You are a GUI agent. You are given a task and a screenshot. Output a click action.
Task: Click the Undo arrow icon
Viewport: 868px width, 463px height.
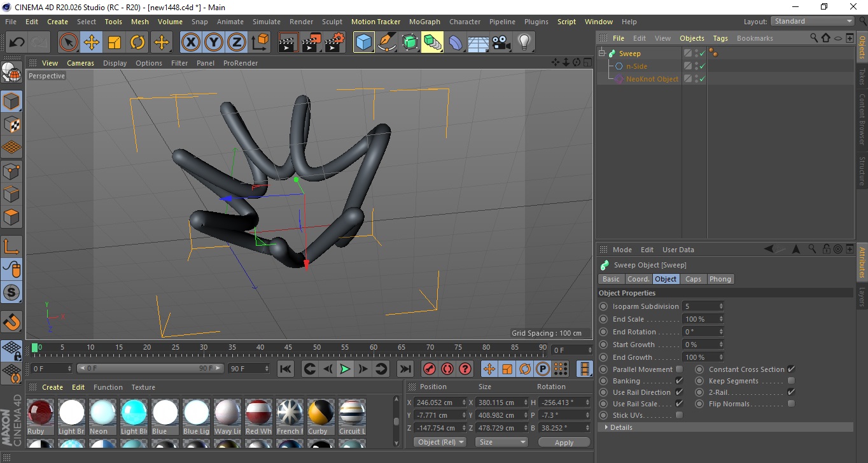click(x=17, y=43)
